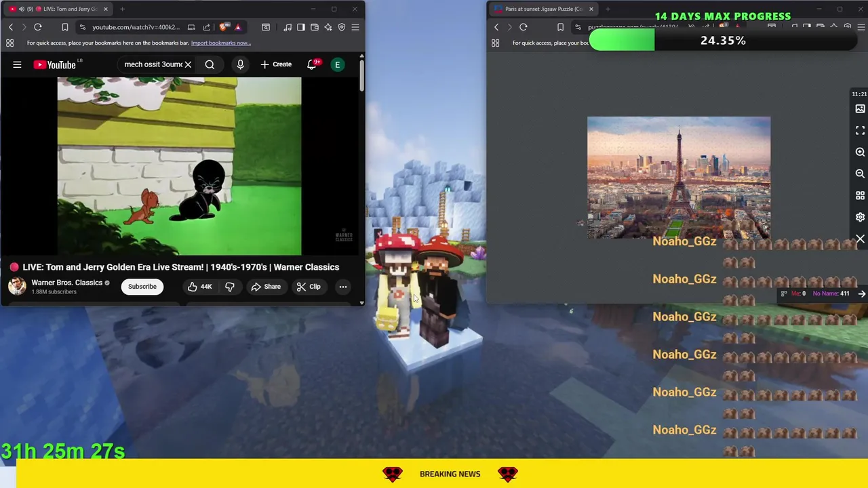Image resolution: width=868 pixels, height=488 pixels.
Task: Open the YouTube browser hamburger menu
Action: pos(355,27)
